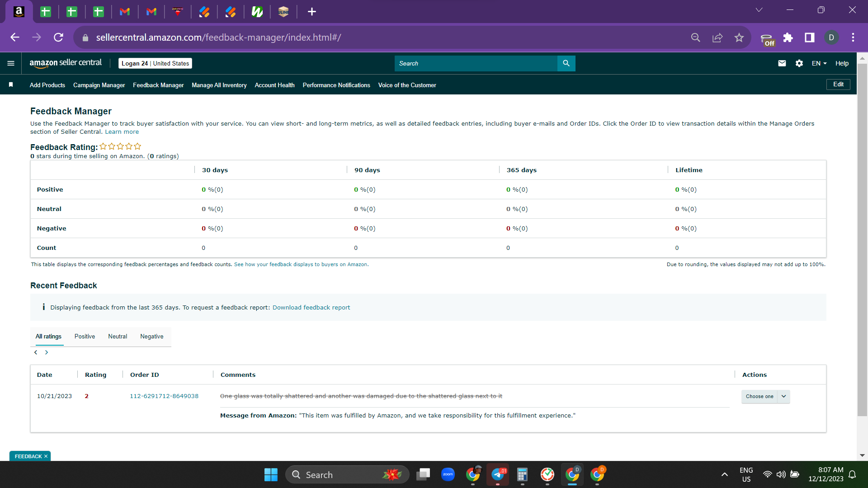Click the Choose one button
This screenshot has width=868, height=488.
click(759, 396)
